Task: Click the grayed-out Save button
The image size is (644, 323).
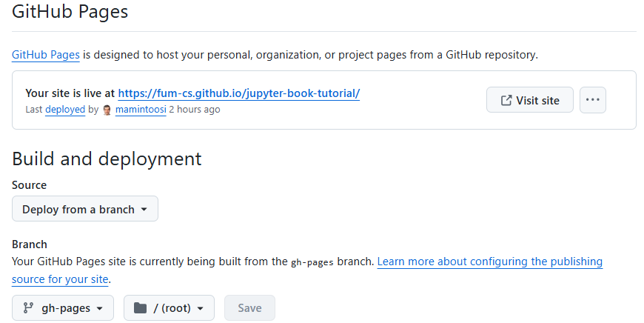Action: (x=249, y=308)
